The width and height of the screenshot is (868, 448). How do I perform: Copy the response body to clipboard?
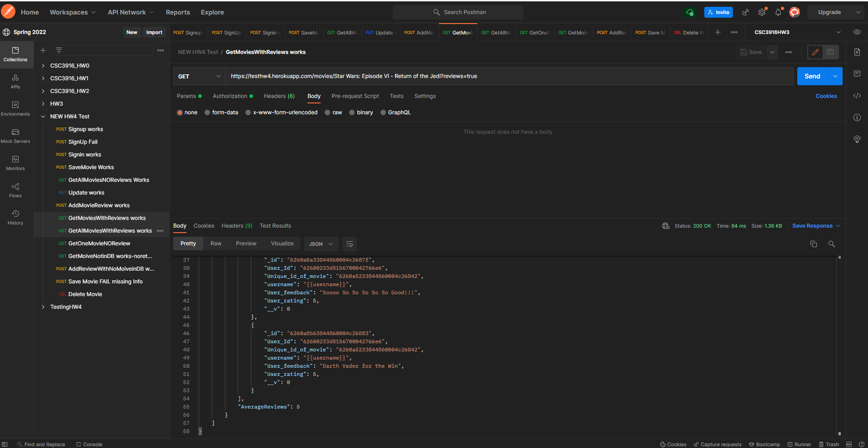click(x=813, y=243)
